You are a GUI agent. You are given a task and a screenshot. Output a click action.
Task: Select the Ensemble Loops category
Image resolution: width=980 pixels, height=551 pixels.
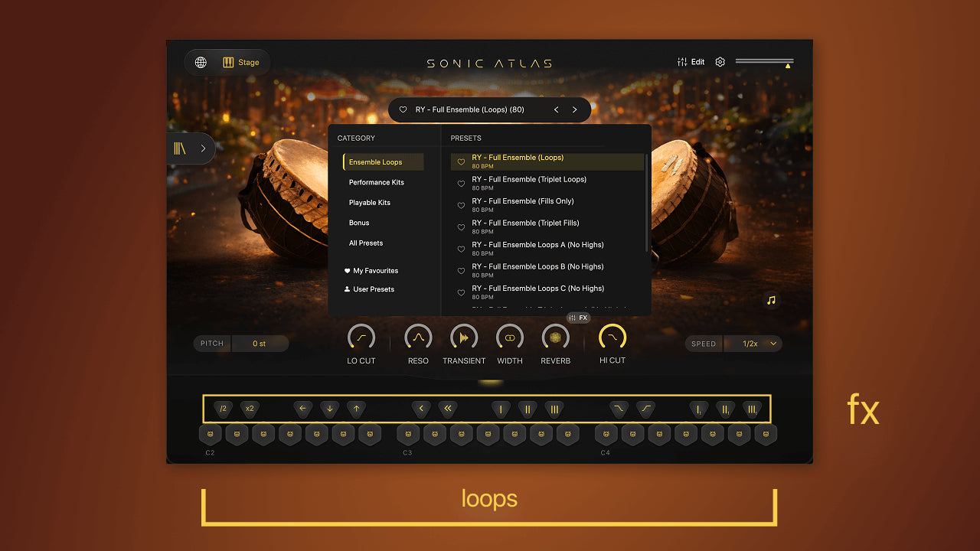[384, 162]
